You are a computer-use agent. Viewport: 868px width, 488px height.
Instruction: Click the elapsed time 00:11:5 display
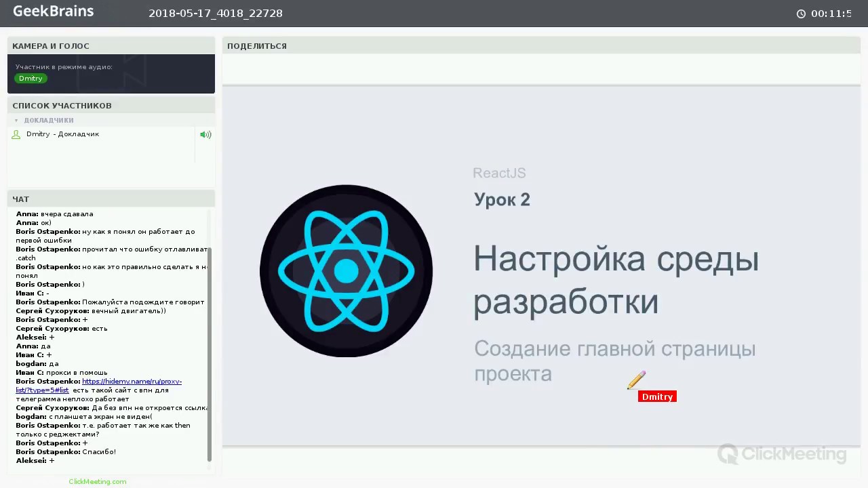[831, 14]
